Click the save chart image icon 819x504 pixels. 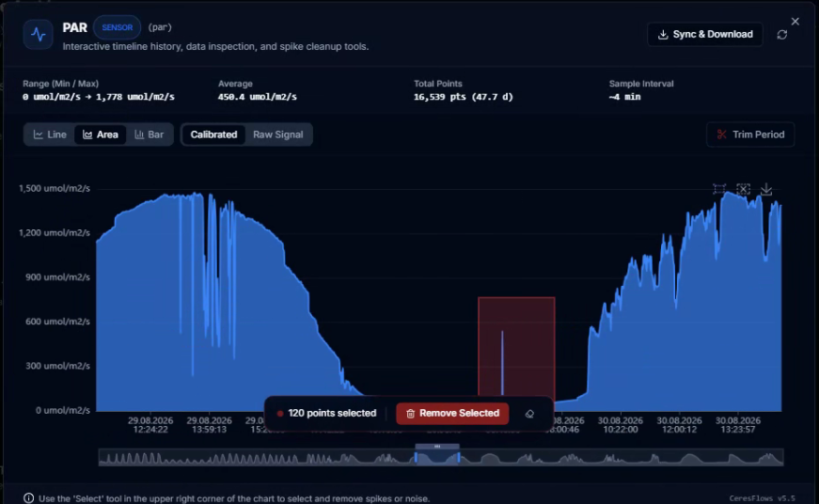point(766,189)
